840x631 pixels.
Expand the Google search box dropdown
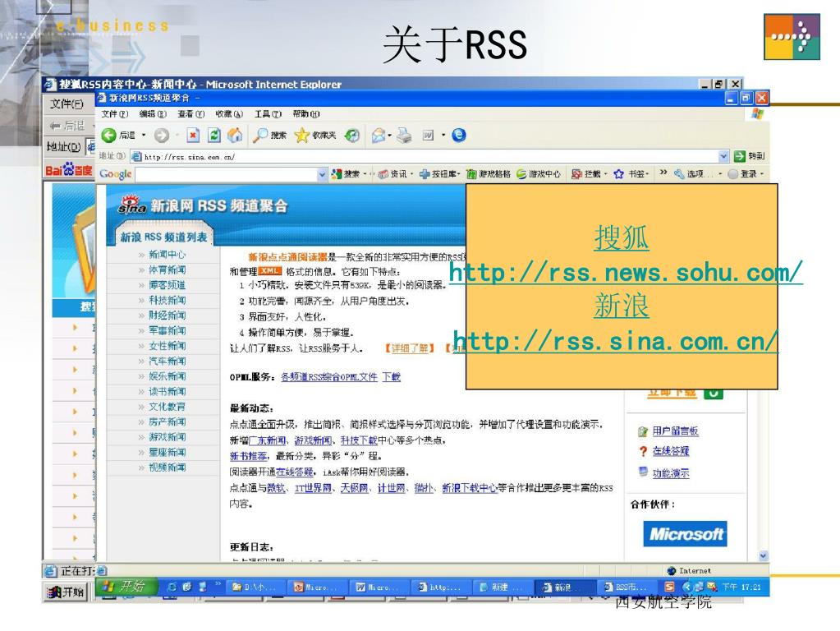[x=322, y=174]
